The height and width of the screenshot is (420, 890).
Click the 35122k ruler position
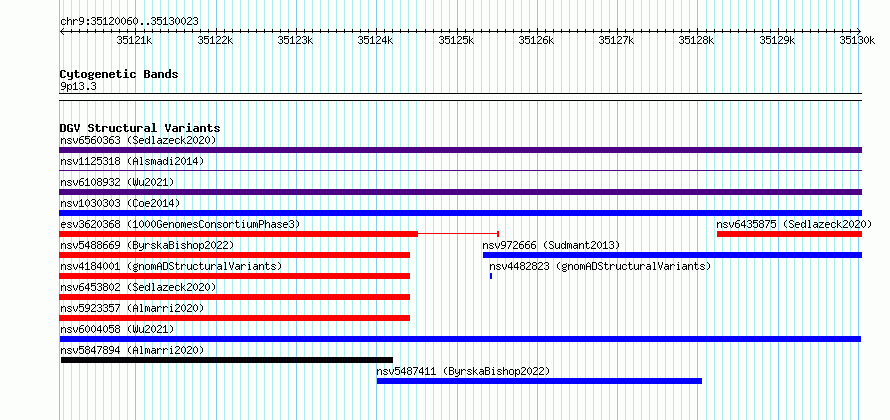[x=215, y=40]
